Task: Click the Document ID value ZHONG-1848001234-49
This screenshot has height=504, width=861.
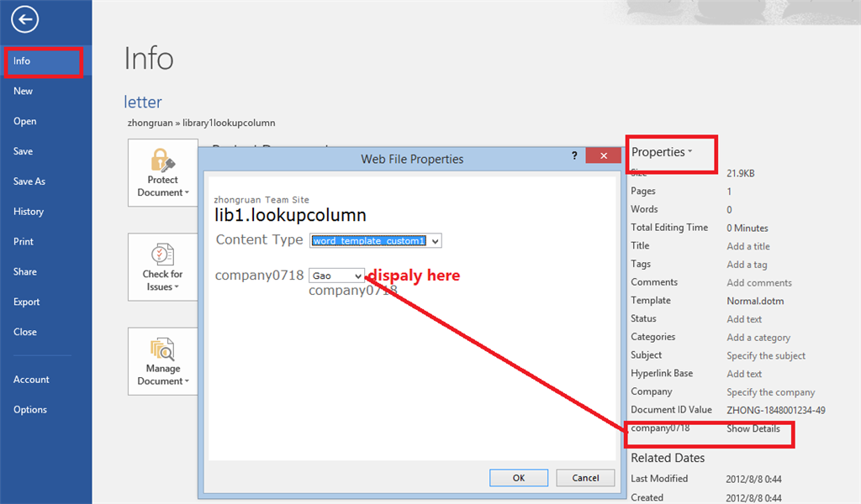Action: pos(776,410)
